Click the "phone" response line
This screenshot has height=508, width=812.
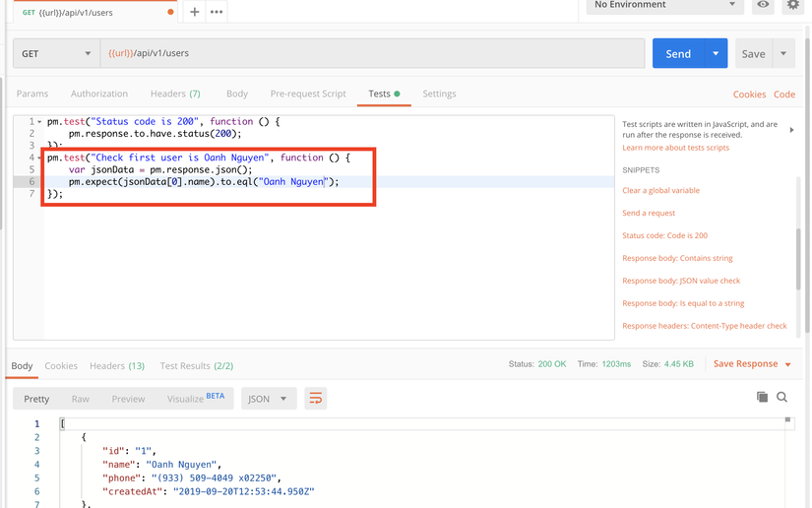(x=192, y=477)
